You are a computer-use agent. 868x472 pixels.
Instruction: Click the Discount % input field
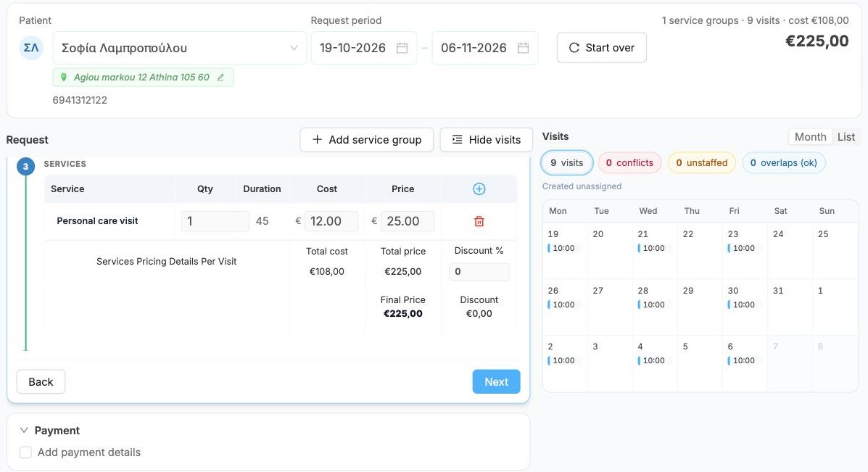479,272
